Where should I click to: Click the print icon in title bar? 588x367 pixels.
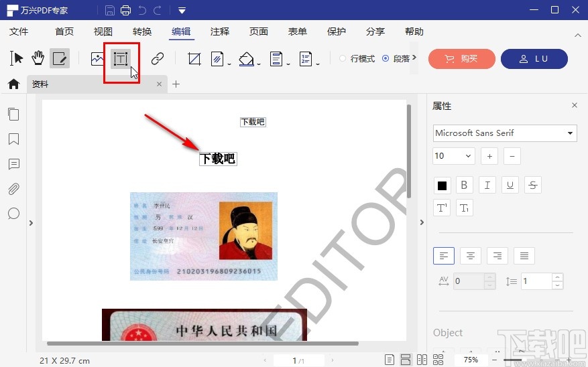click(x=125, y=10)
